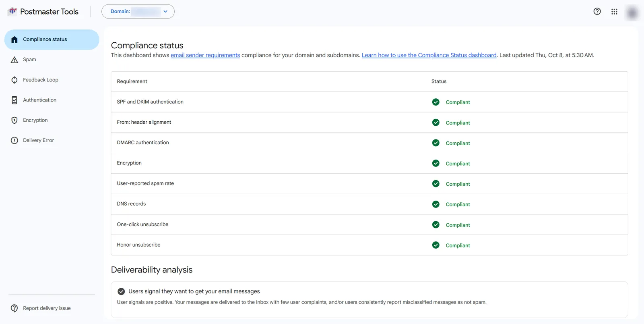The image size is (644, 324).
Task: Click the User-reported spam rate requirement
Action: [x=145, y=183]
